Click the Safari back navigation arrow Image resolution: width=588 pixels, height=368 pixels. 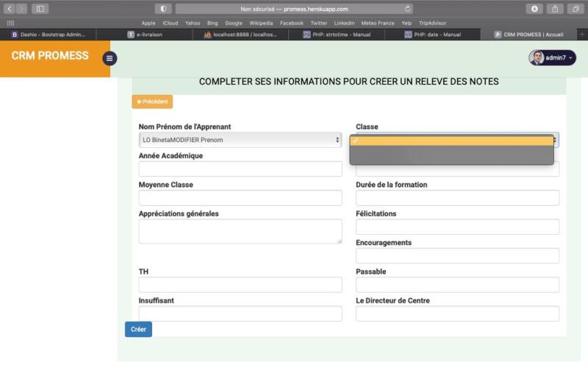[10, 9]
